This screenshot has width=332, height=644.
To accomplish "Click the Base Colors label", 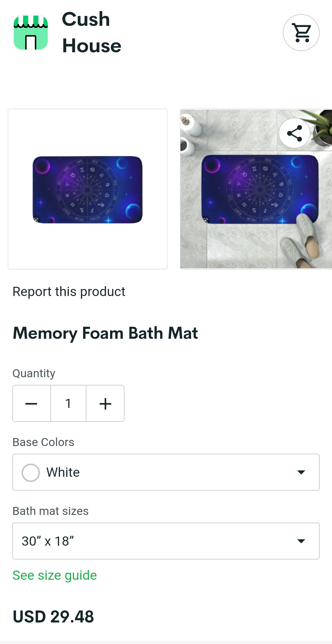I will click(43, 442).
